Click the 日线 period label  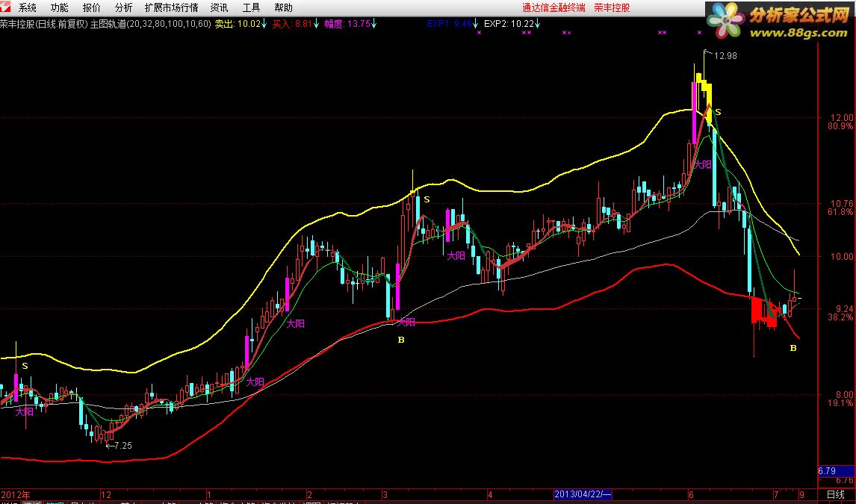[835, 495]
